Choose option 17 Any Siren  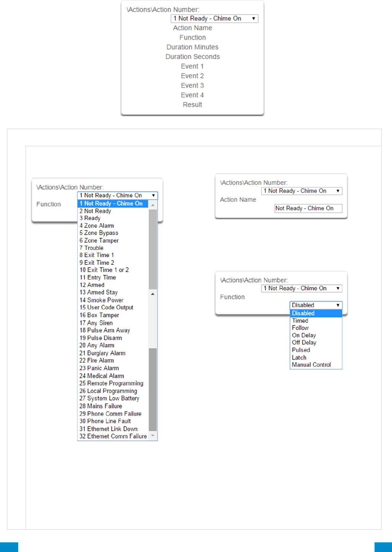point(113,323)
